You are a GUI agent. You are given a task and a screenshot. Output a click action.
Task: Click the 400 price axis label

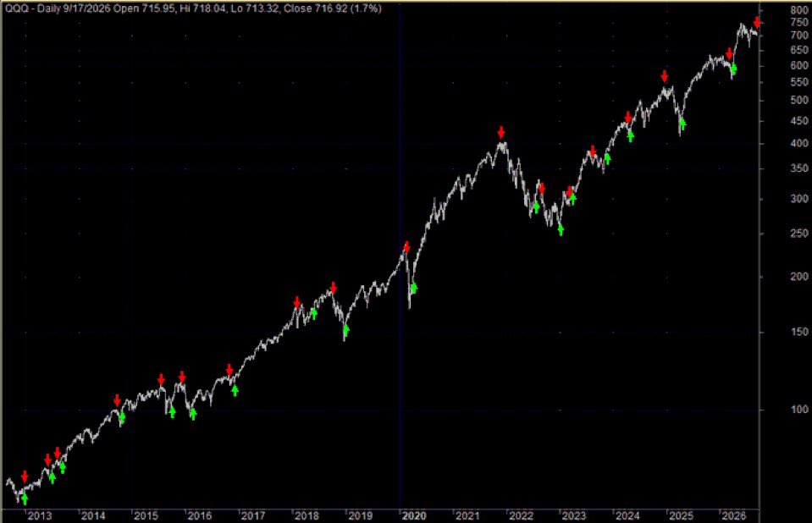(799, 143)
